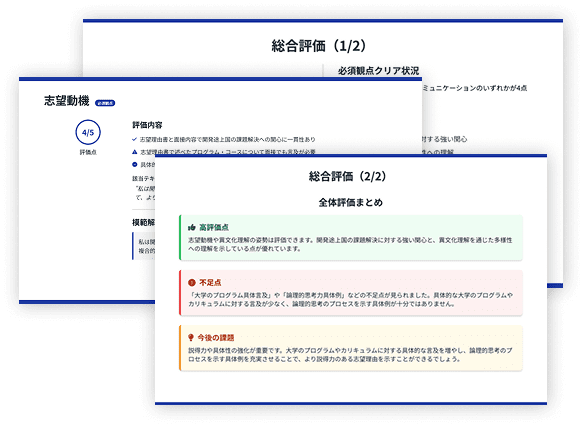Click the line 志望理由書と面接内容で開発途上国…
The image size is (584, 426).
point(228,139)
